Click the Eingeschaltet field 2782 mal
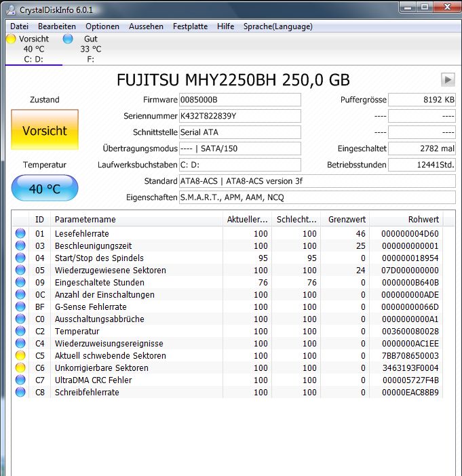 click(x=422, y=148)
